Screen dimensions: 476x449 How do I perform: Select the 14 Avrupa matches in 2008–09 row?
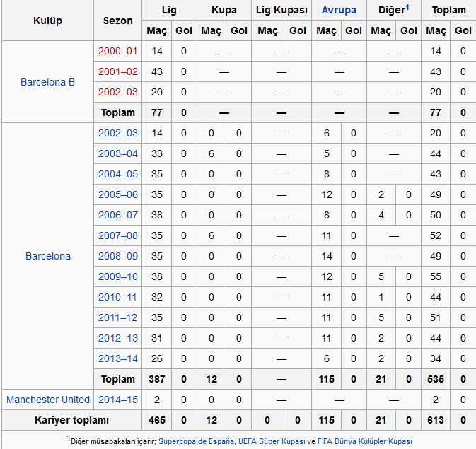coord(326,256)
